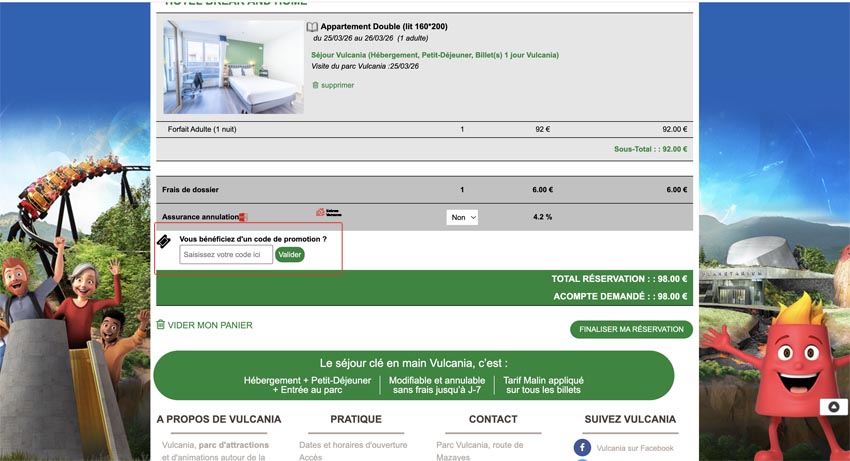Screen dimensions: 850x461
Task: Click the Valider promo code button
Action: coord(290,255)
